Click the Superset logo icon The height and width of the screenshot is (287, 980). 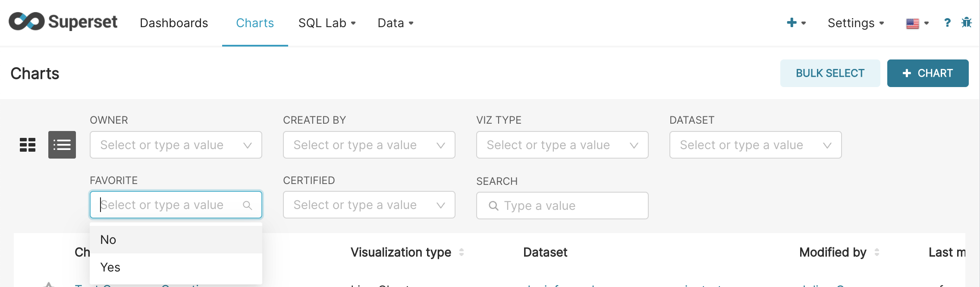click(27, 22)
